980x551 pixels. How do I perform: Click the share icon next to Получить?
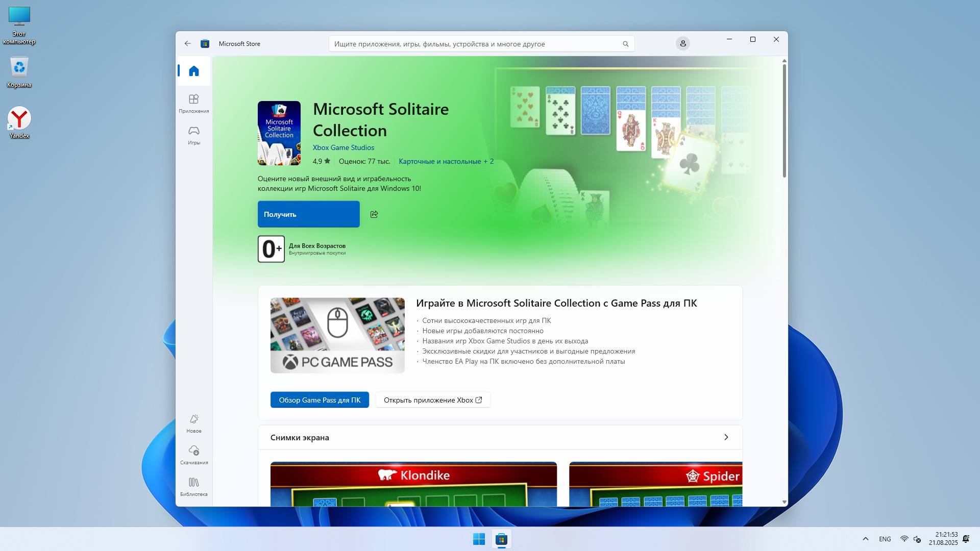(374, 214)
